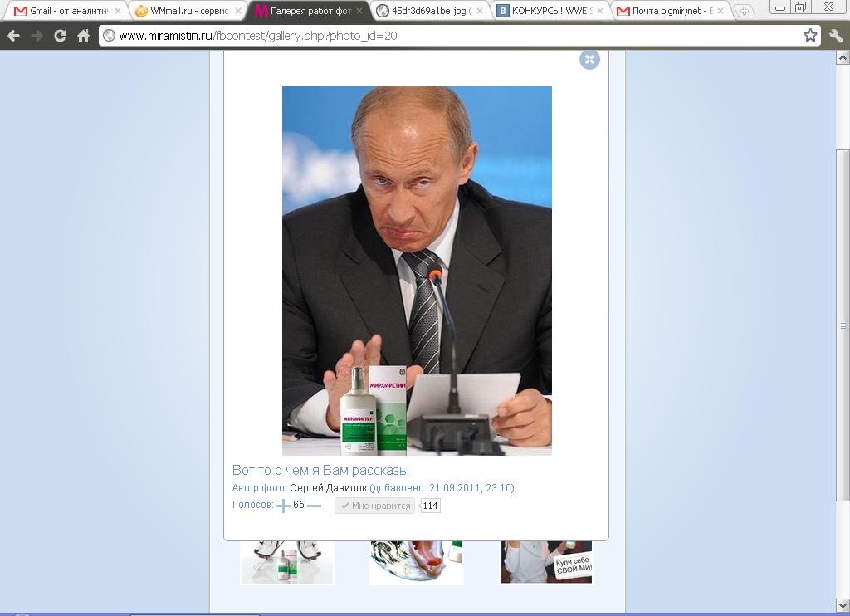Vote down with the minus icon

pos(314,506)
